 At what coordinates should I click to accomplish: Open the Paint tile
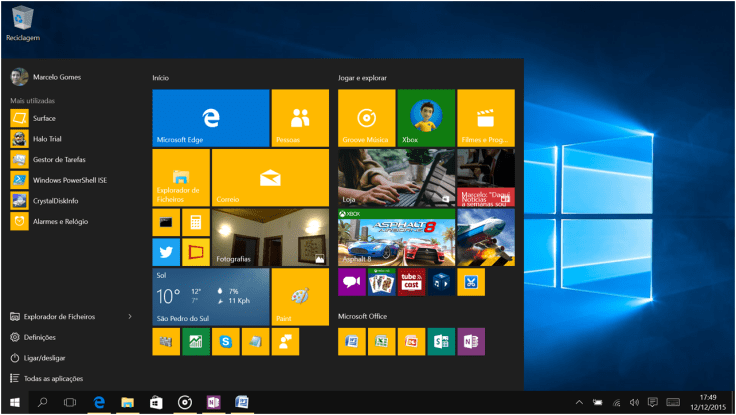click(x=300, y=297)
